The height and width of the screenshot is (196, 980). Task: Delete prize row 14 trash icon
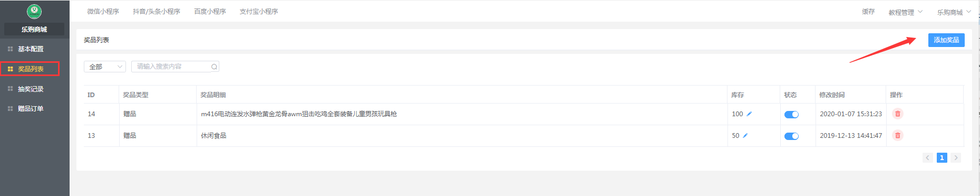(x=898, y=114)
